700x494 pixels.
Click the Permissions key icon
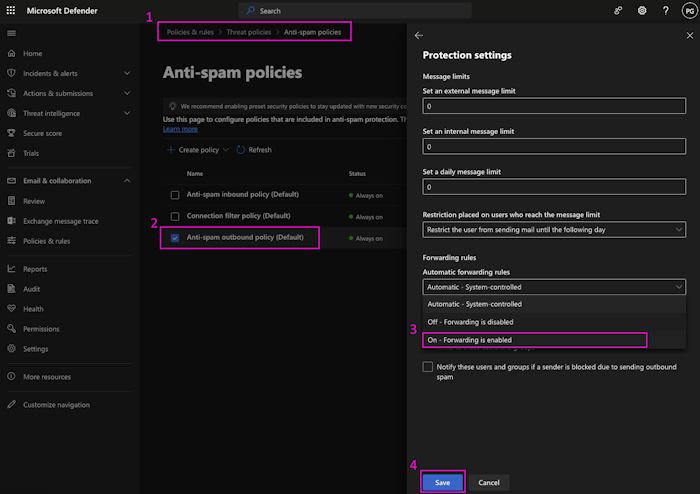(12, 328)
